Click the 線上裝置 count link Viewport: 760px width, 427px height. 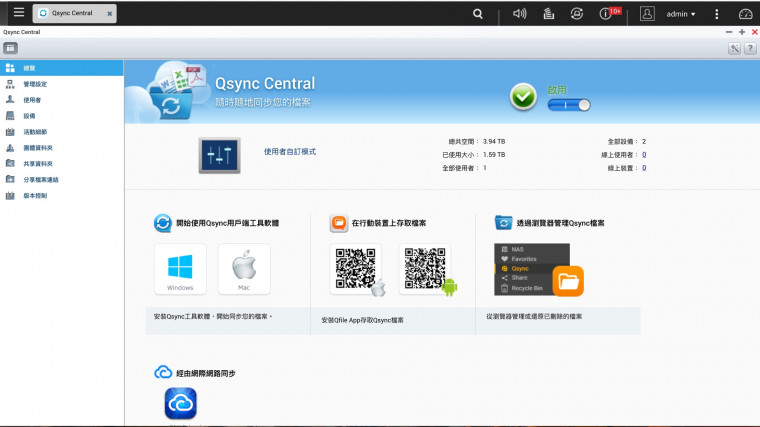pyautogui.click(x=644, y=168)
